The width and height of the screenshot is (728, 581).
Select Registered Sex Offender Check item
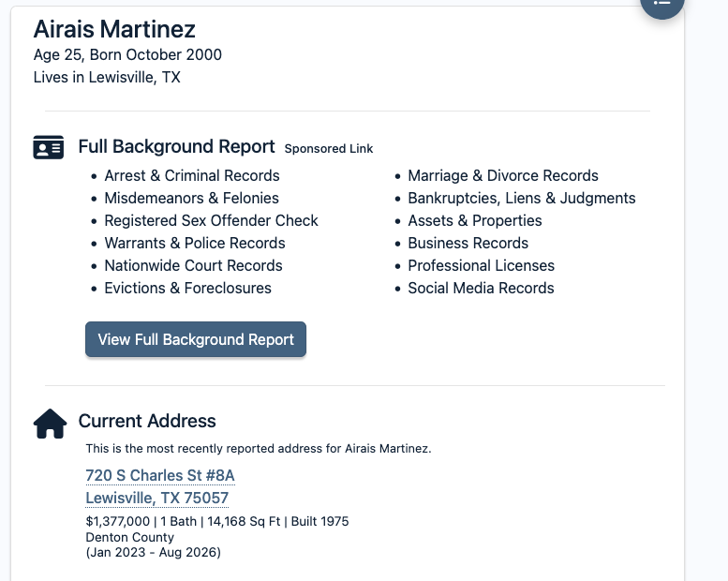(211, 220)
